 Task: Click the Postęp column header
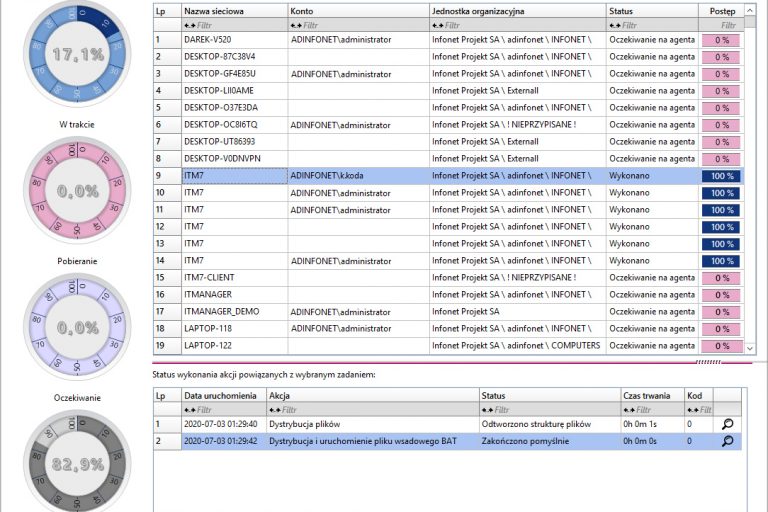point(721,9)
